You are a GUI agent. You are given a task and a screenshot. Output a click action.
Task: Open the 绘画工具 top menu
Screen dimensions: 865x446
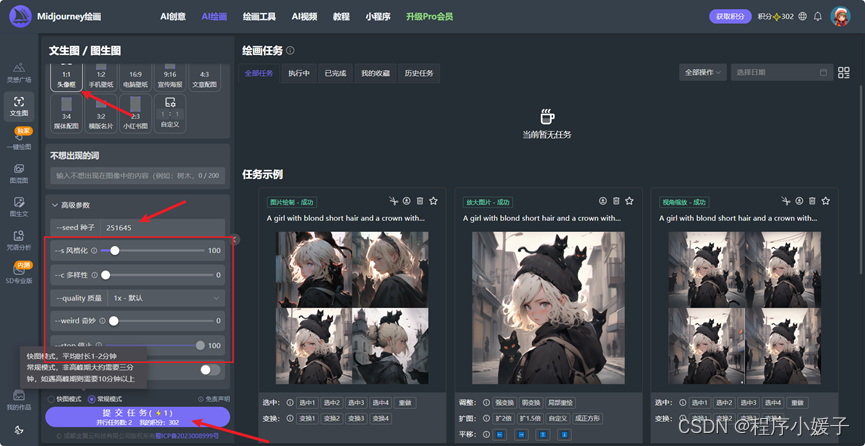(259, 17)
